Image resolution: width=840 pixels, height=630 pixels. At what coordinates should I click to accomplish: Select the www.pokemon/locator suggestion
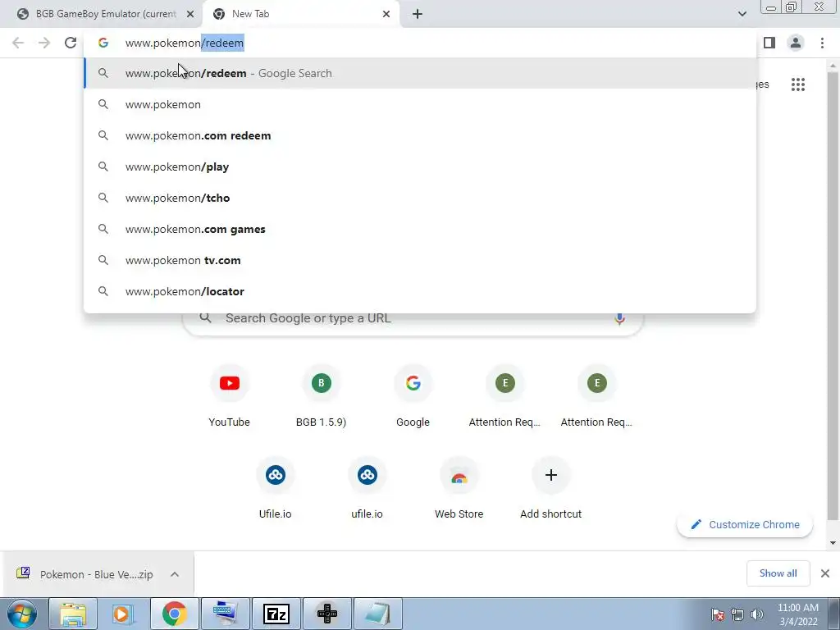[x=420, y=291]
